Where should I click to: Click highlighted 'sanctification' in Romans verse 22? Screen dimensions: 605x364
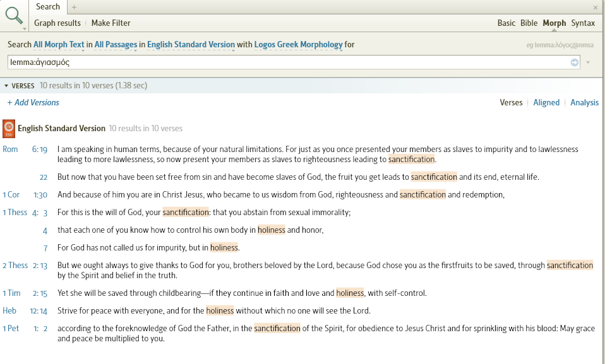click(434, 177)
